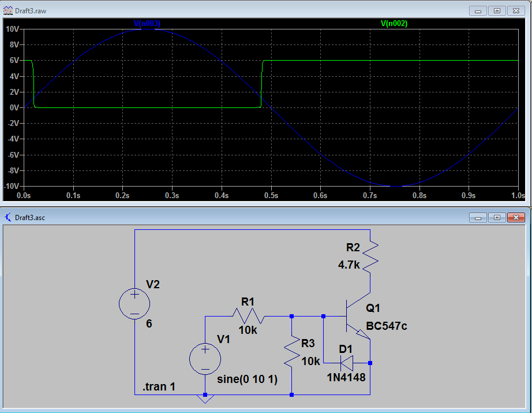
Task: Click the R1 resistor symbol
Action: [249, 316]
